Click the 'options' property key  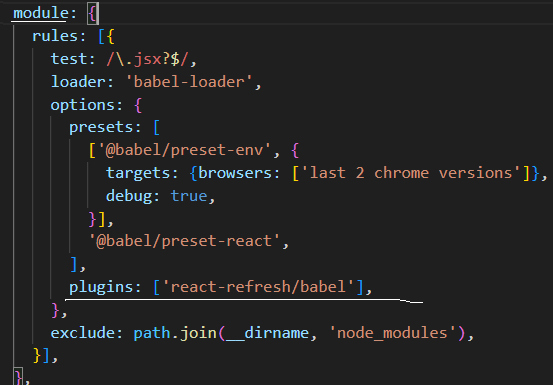point(83,105)
